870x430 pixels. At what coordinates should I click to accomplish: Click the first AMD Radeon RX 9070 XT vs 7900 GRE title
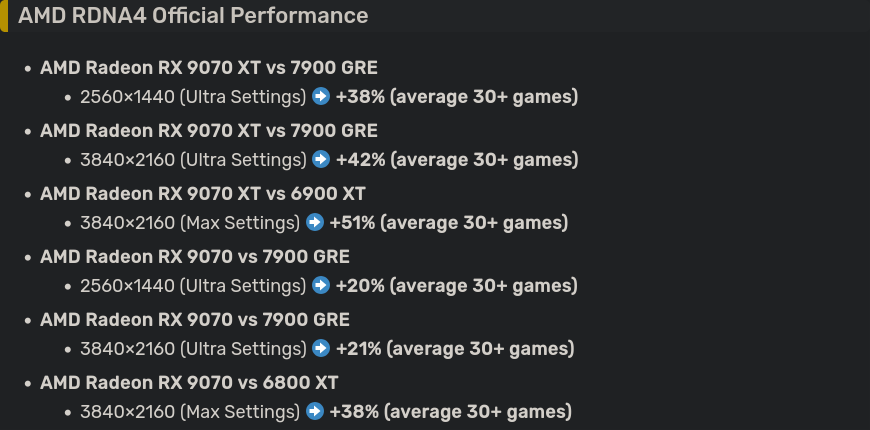209,68
